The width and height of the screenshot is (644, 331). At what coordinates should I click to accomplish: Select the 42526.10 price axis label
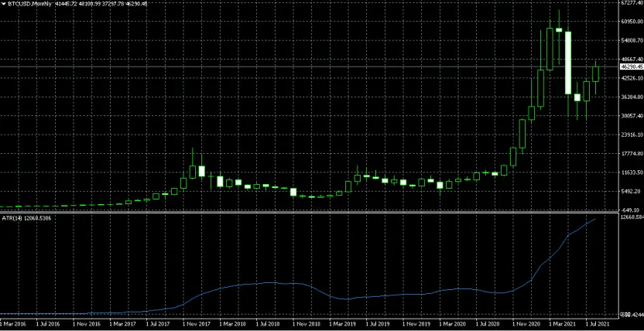point(632,78)
